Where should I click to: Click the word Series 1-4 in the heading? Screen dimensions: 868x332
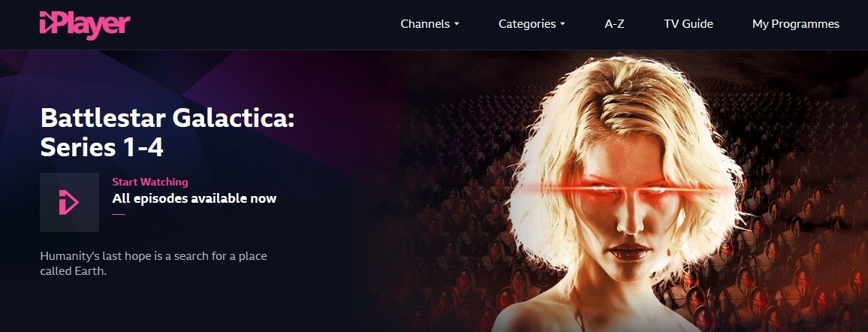(x=102, y=147)
